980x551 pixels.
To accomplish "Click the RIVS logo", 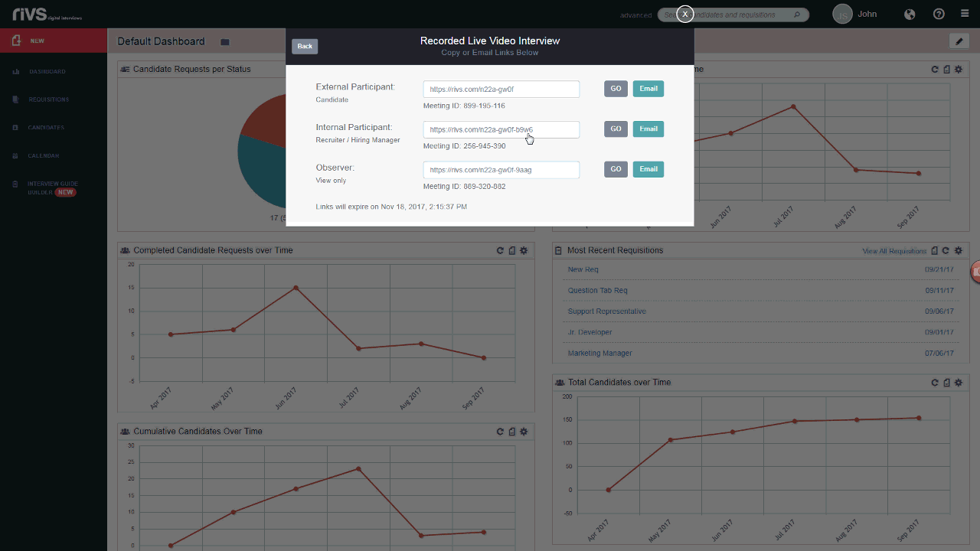I will pos(47,14).
